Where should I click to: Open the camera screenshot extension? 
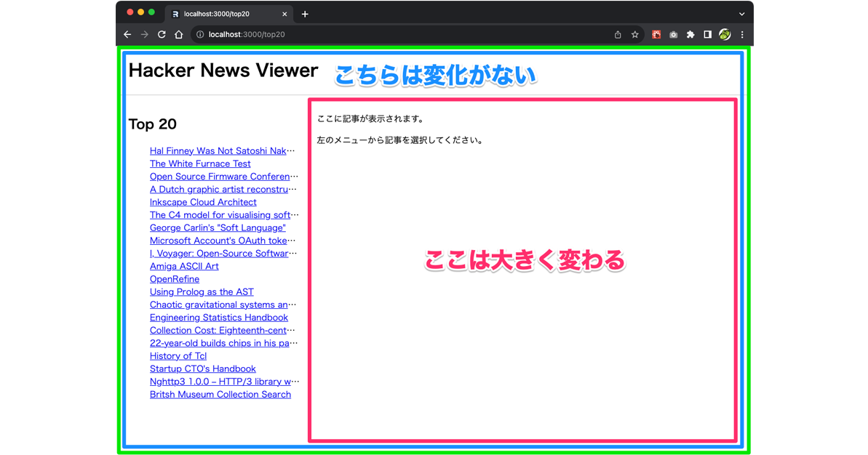(x=674, y=33)
